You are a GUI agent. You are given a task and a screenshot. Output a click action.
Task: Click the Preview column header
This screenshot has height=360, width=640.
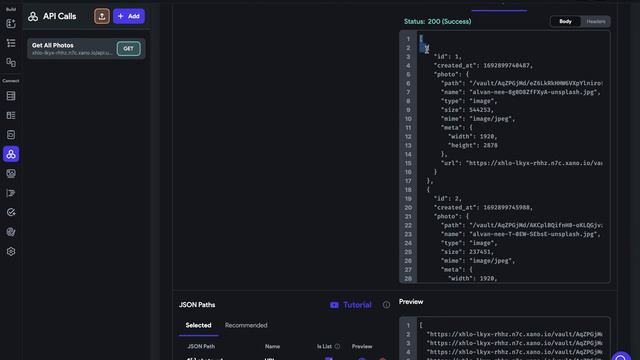tap(362, 347)
